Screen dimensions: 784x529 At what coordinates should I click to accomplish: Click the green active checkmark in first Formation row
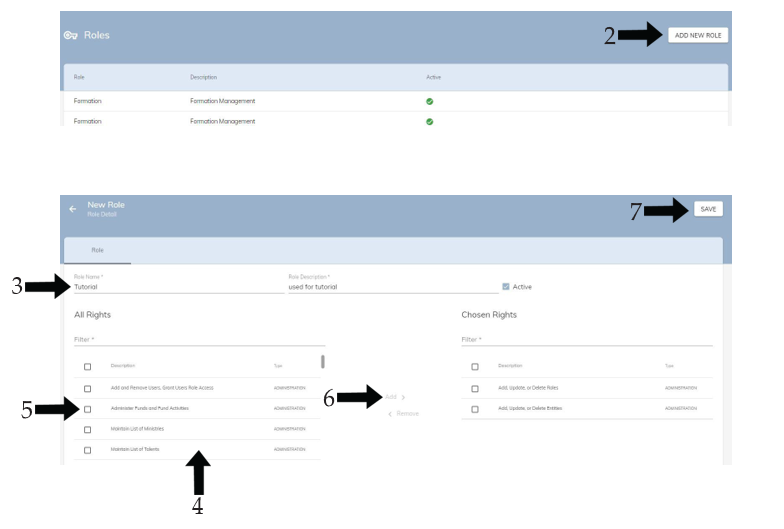tap(429, 100)
